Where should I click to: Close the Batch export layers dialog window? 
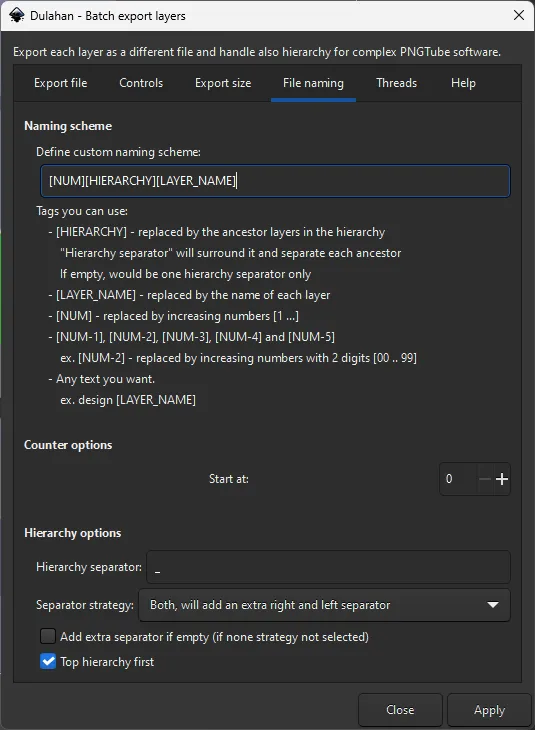(x=519, y=15)
